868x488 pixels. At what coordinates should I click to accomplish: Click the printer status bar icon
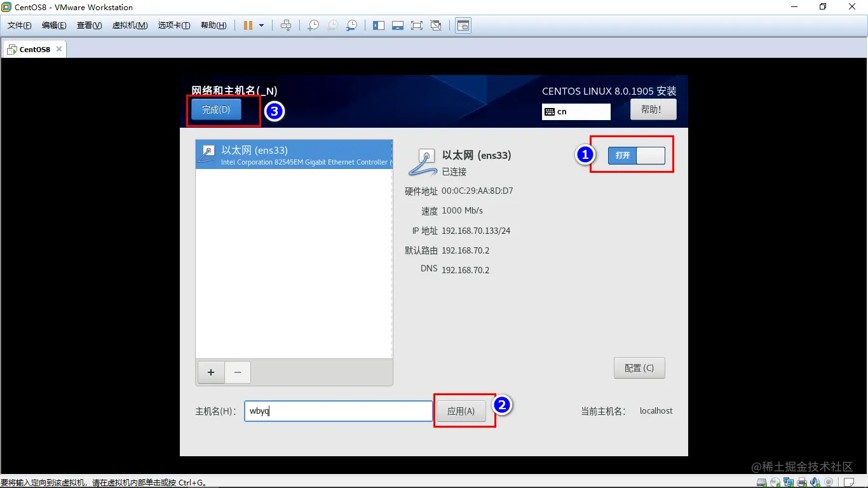click(802, 482)
